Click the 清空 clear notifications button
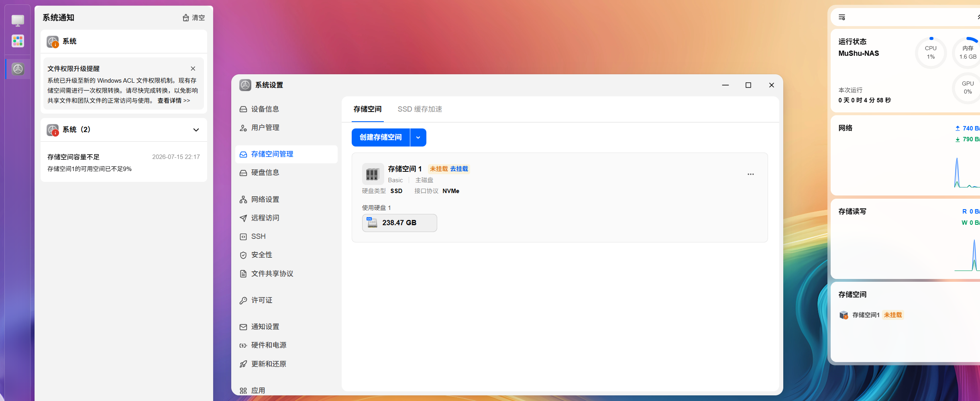Image resolution: width=980 pixels, height=401 pixels. click(194, 18)
